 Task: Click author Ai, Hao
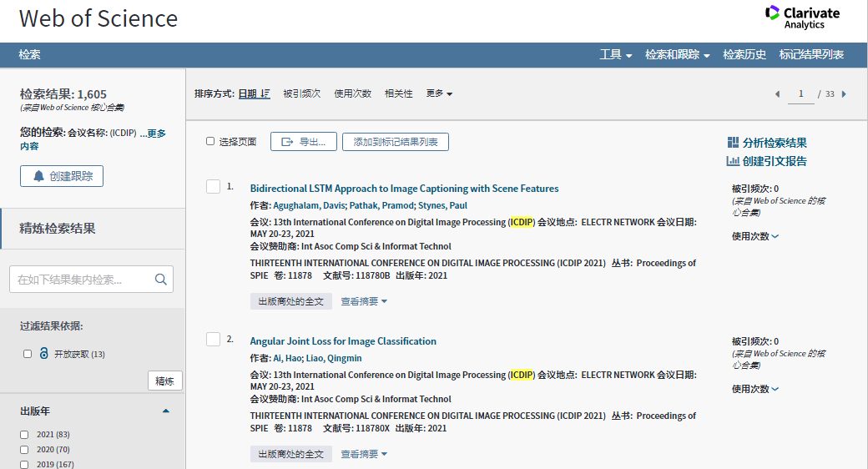287,358
